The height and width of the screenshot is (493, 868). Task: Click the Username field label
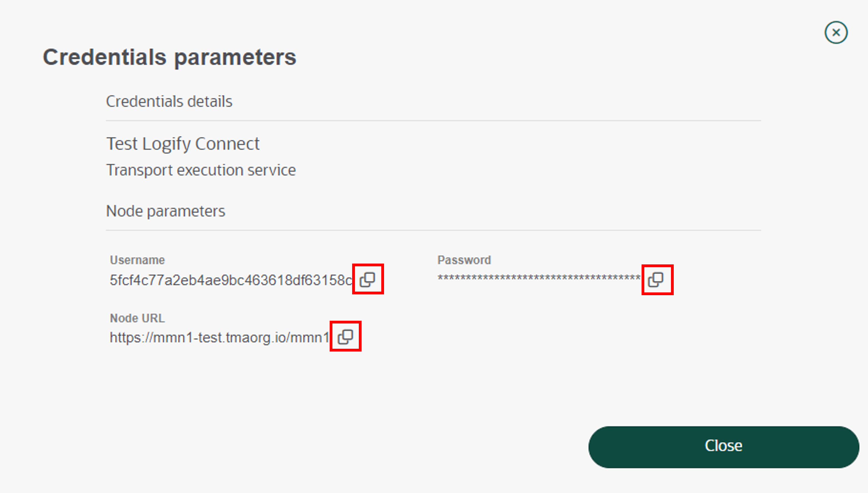pos(137,260)
